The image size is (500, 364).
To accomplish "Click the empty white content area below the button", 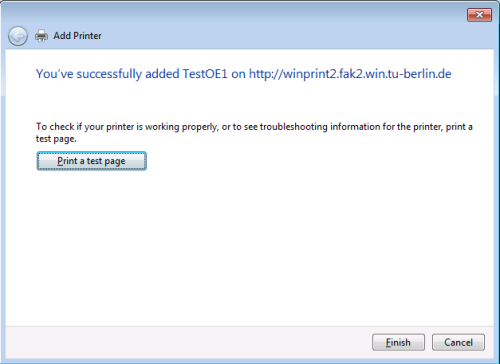I will click(249, 247).
